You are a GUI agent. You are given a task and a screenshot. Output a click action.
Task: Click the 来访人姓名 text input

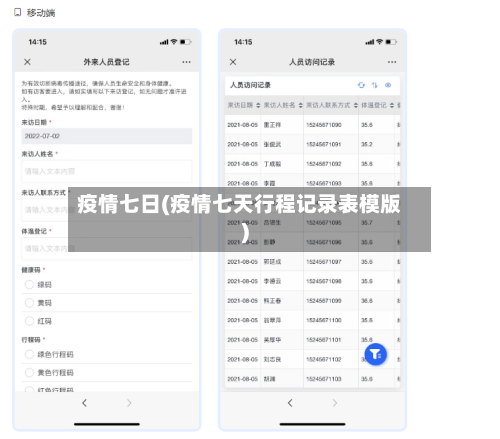coord(107,171)
